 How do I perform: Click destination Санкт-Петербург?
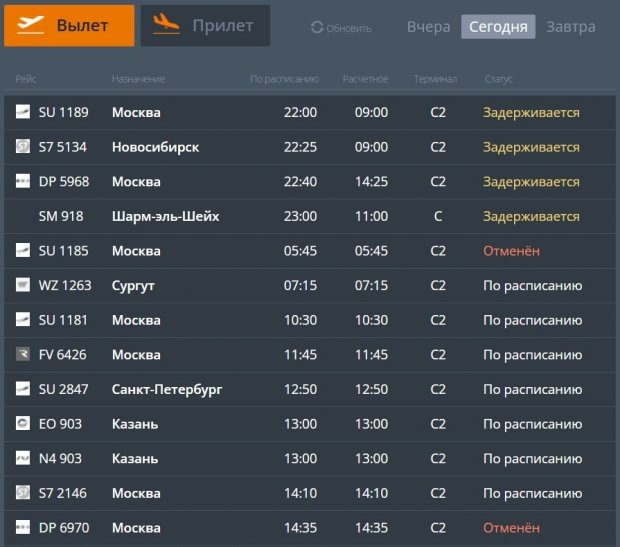pos(167,390)
